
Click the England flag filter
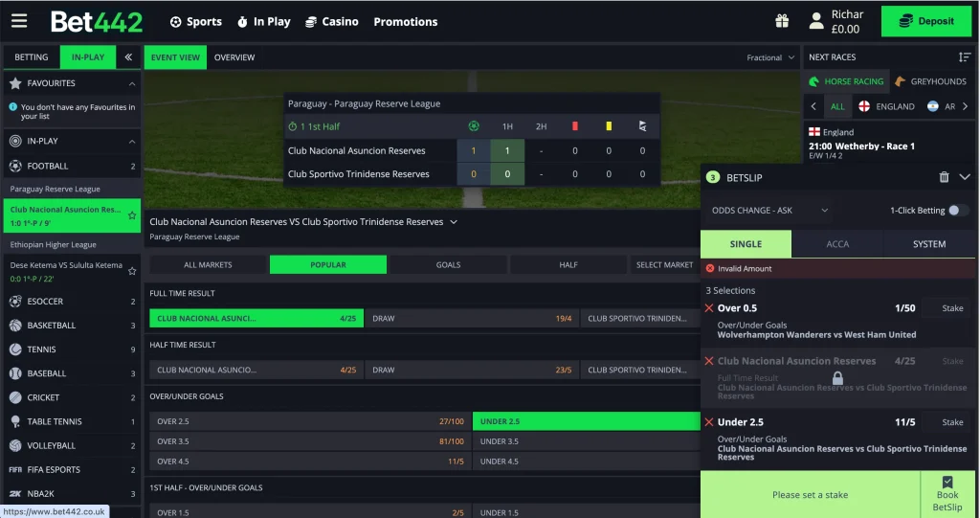864,106
